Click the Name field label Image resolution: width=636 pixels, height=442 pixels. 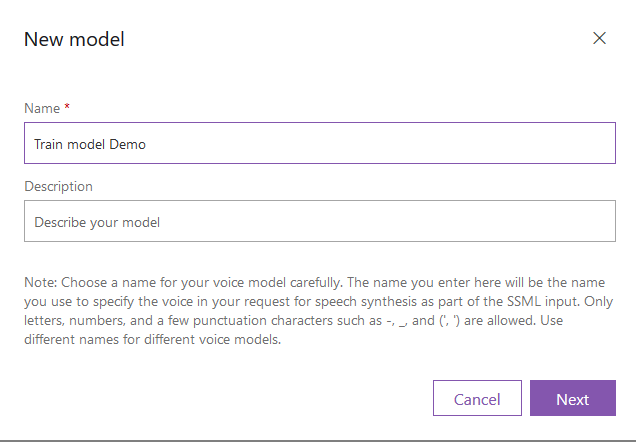click(42, 108)
